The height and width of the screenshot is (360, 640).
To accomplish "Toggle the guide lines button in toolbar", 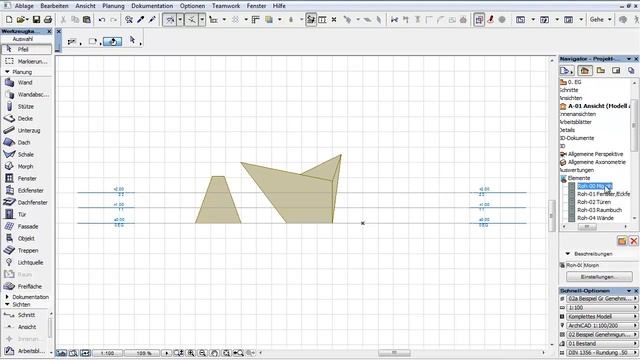I will tap(169, 19).
